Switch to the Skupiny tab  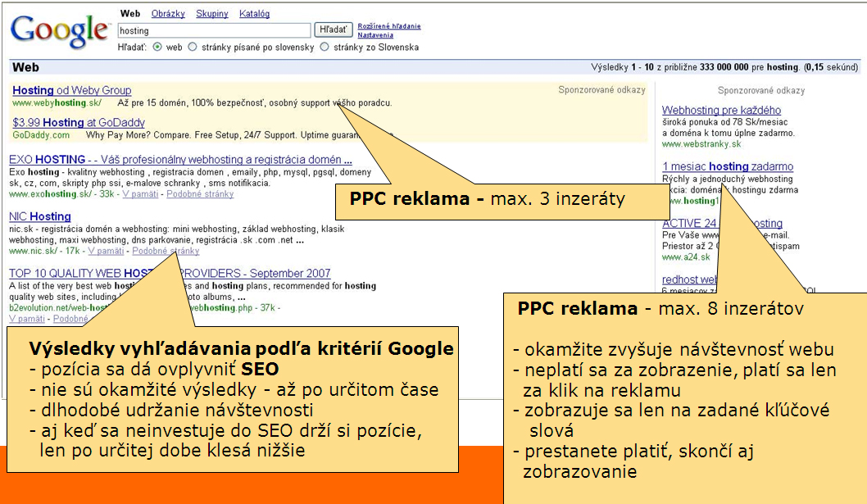[212, 14]
